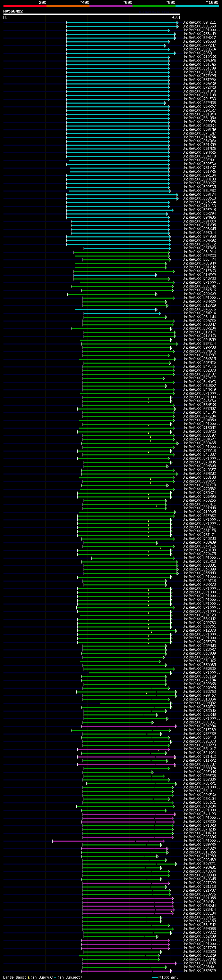Select hit label UniRef100_B4UGS4
The height and width of the screenshot is (980, 222).
point(199,871)
